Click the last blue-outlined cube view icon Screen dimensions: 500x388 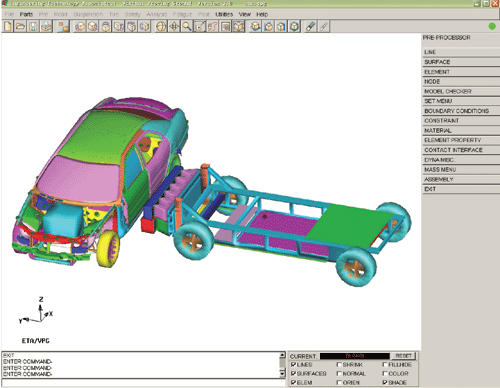tap(294, 26)
